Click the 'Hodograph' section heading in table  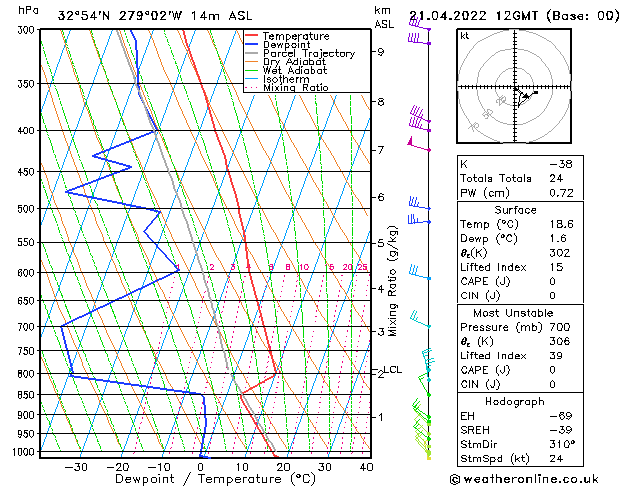click(x=513, y=401)
